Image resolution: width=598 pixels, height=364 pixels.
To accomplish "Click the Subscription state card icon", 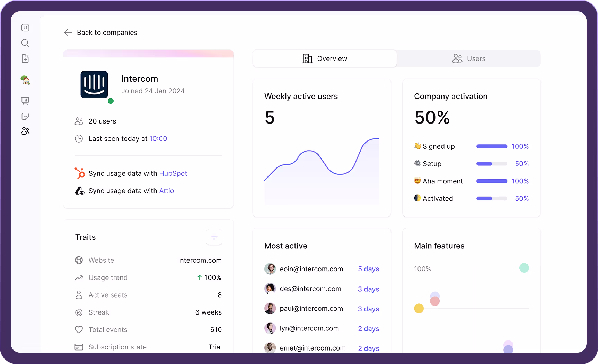I will click(79, 347).
